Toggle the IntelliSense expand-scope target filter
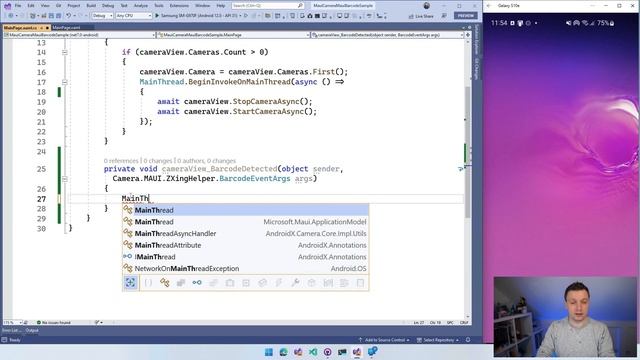The width and height of the screenshot is (640, 360). pyautogui.click(x=130, y=282)
